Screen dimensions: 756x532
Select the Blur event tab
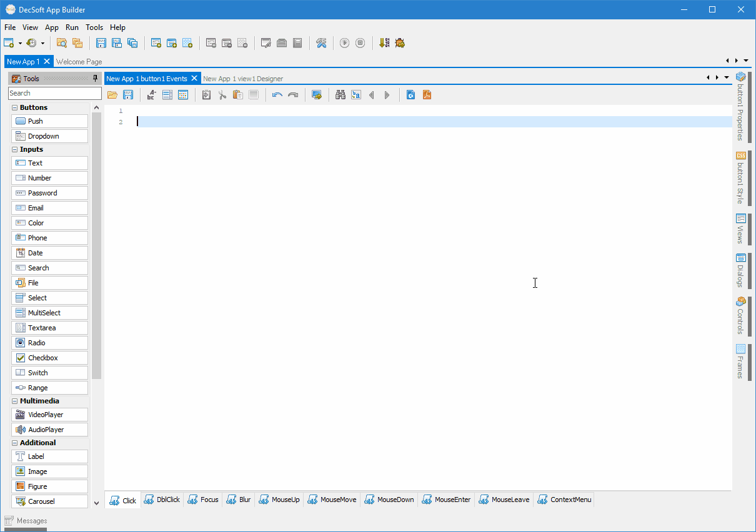239,500
